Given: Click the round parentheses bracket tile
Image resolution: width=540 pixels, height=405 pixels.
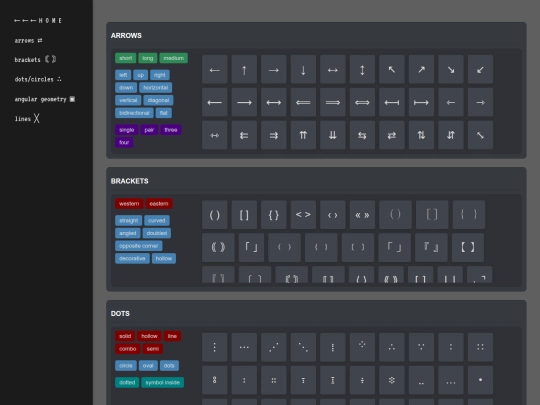Looking at the screenshot, I should point(215,215).
